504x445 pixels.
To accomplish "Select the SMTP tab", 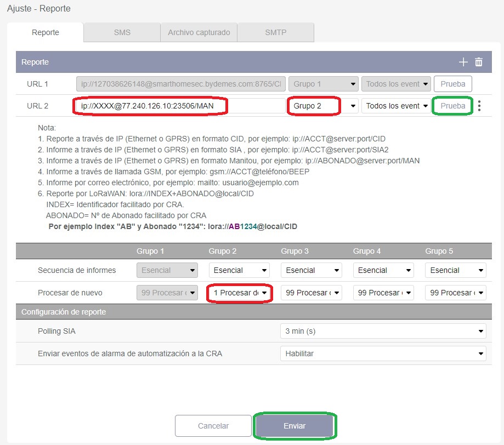I will pyautogui.click(x=275, y=32).
